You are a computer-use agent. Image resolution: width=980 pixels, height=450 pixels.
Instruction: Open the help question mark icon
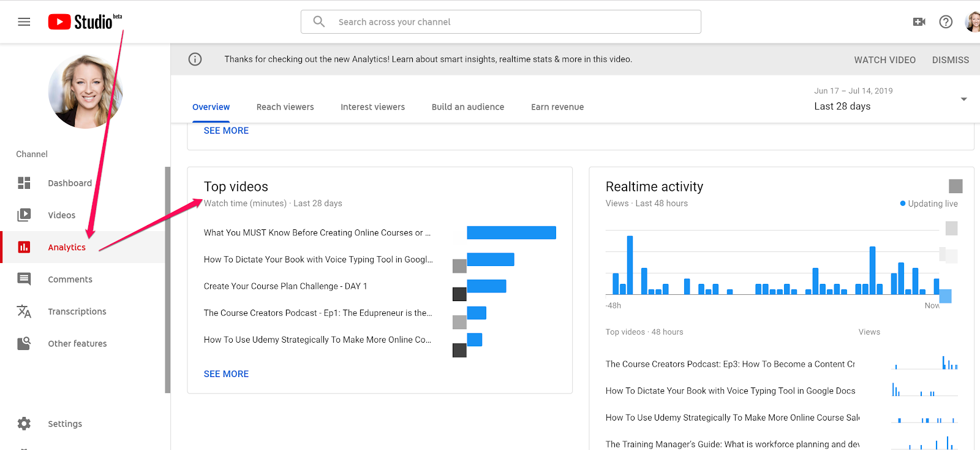[x=946, y=22]
